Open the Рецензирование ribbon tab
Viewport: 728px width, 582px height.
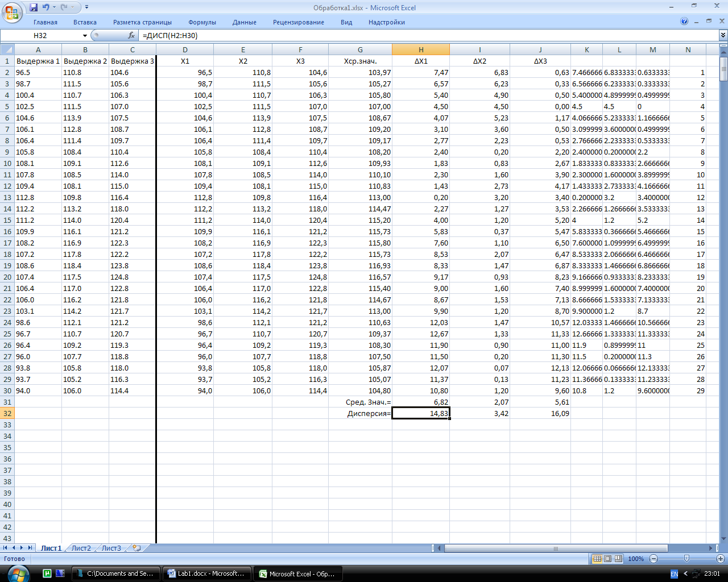(299, 22)
